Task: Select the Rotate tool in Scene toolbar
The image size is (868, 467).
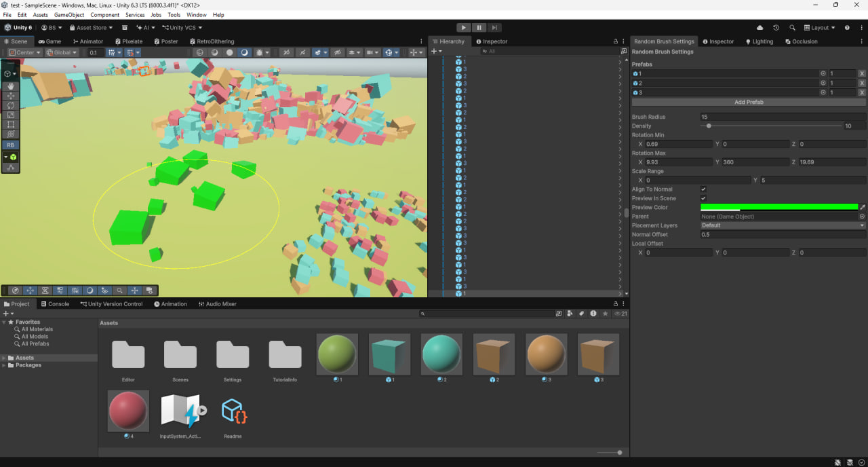Action: tap(11, 106)
